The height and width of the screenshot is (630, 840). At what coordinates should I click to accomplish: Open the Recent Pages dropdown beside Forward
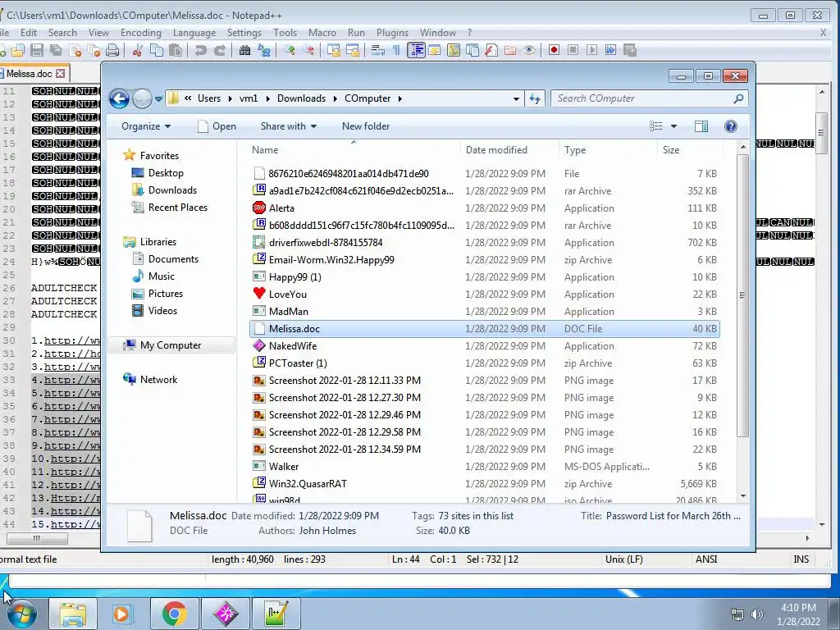158,99
